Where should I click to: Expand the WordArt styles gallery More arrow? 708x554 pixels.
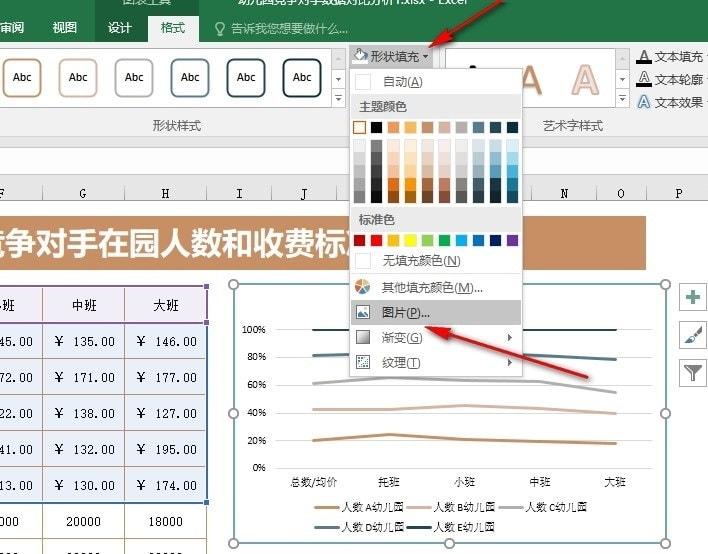[x=622, y=98]
